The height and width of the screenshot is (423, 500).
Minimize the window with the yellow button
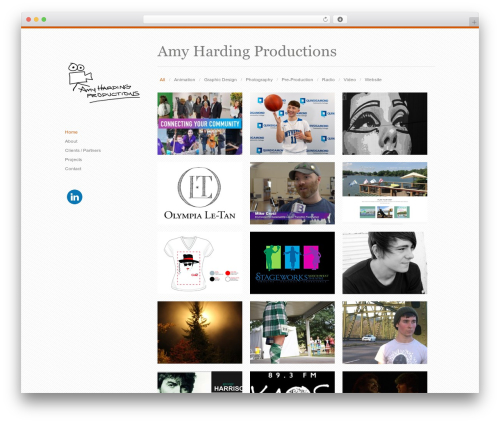(36, 19)
